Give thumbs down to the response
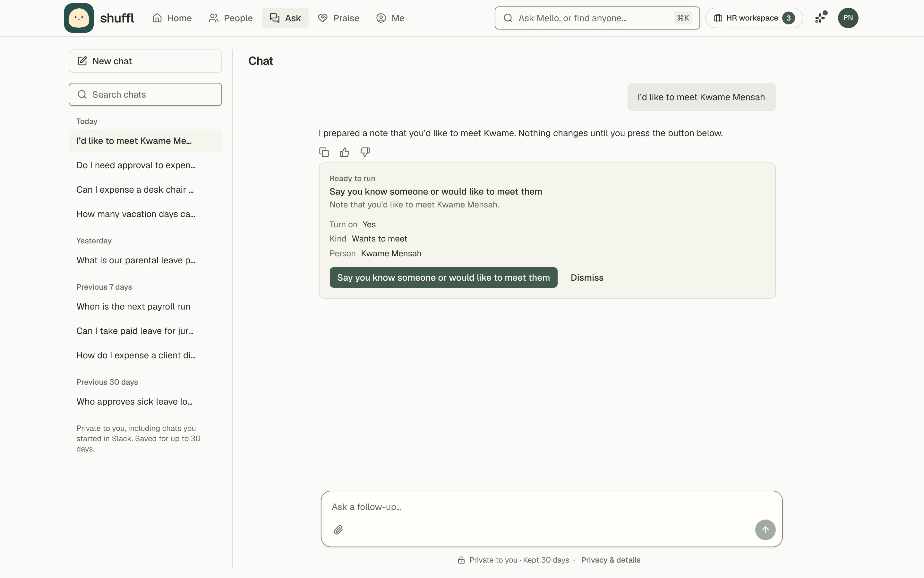 365,152
